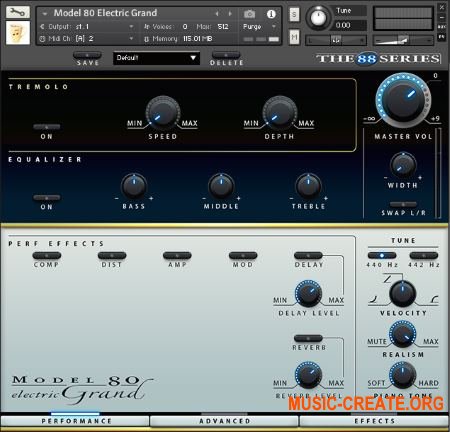Click the DELETE preset button
Viewport: 450px width, 432px height.
pyautogui.click(x=226, y=55)
